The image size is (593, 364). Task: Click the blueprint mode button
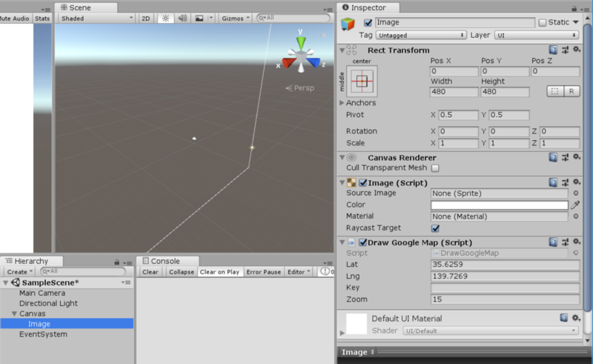tap(554, 91)
